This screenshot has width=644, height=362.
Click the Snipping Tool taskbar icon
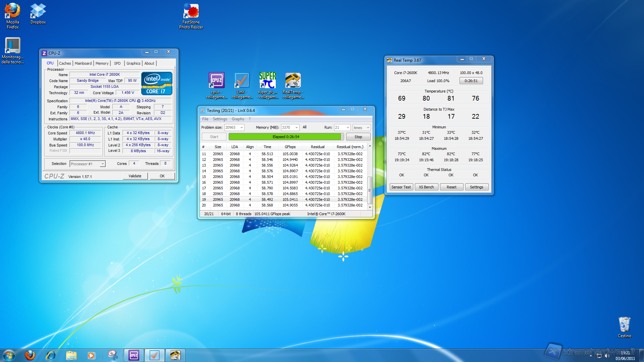[x=113, y=355]
